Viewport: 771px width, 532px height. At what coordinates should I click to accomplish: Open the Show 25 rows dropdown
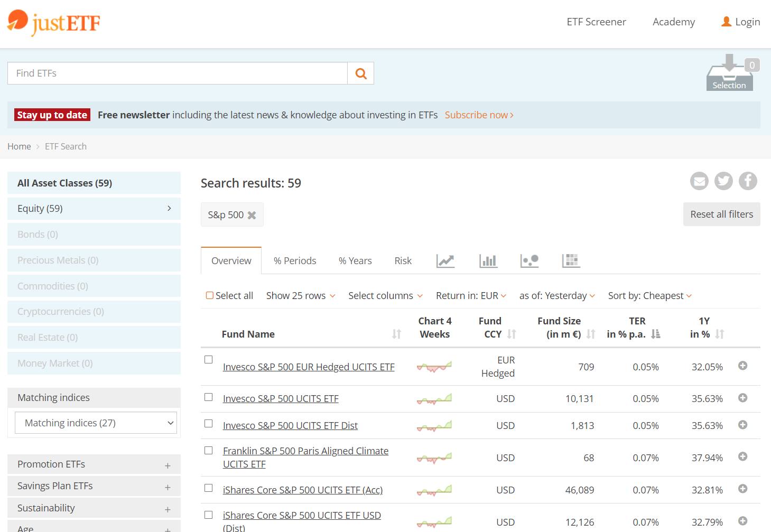301,296
